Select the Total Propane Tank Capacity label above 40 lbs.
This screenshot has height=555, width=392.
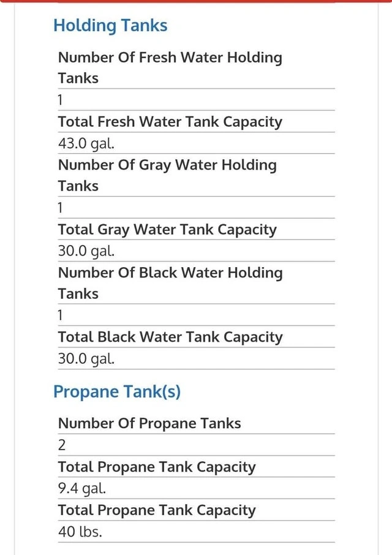tap(157, 510)
